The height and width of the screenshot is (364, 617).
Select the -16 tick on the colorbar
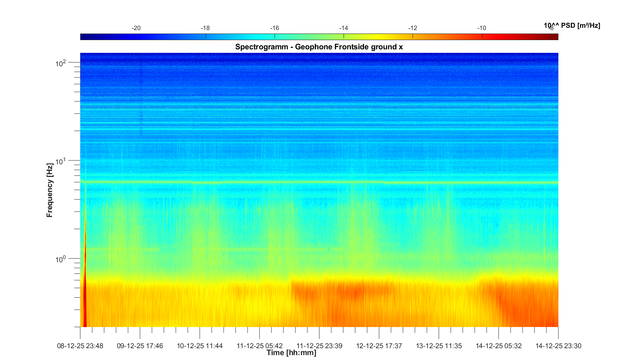[275, 37]
